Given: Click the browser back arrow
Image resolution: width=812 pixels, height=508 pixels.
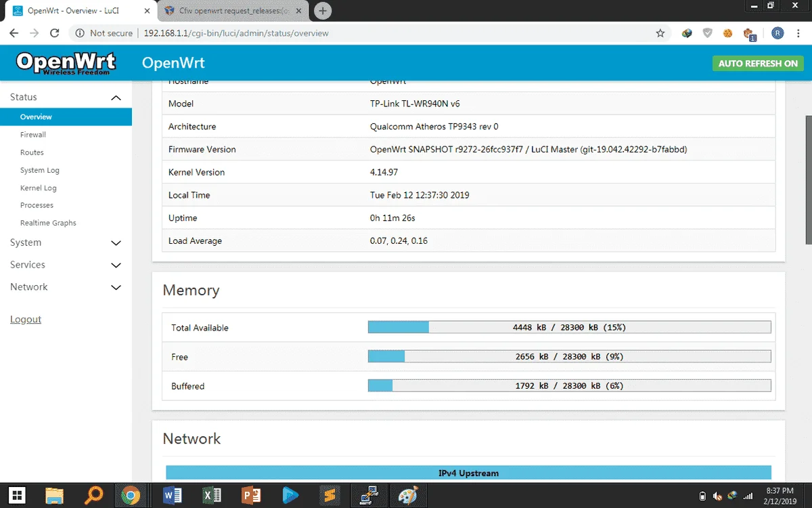Looking at the screenshot, I should [x=14, y=33].
